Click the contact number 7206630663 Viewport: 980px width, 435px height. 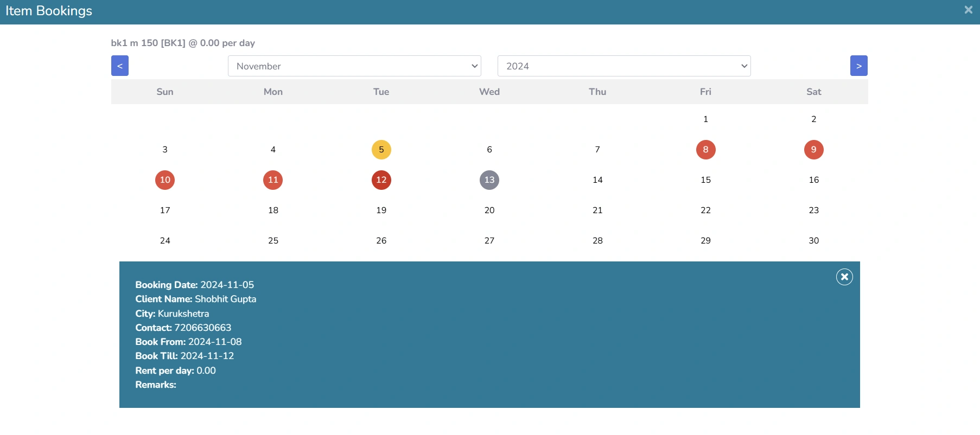tap(203, 328)
